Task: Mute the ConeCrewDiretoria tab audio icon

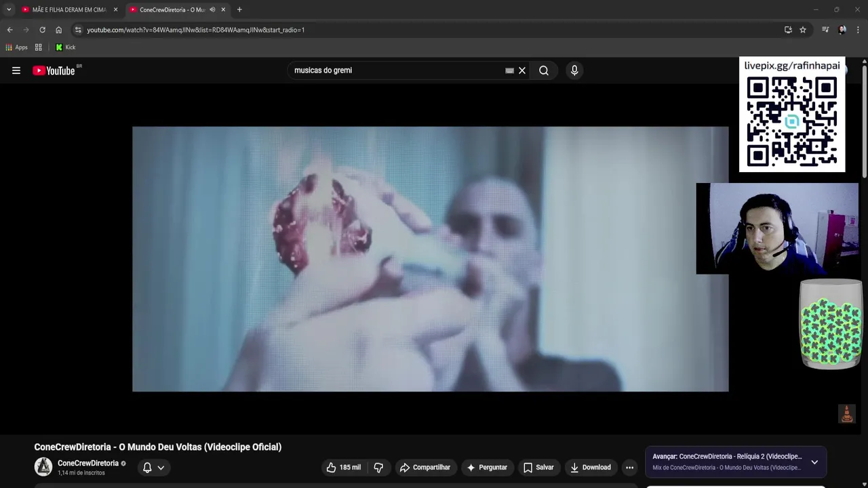Action: [x=212, y=9]
